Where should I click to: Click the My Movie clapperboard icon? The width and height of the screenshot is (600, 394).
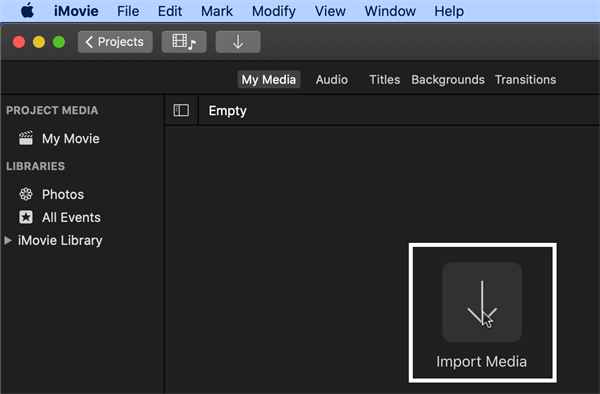26,138
